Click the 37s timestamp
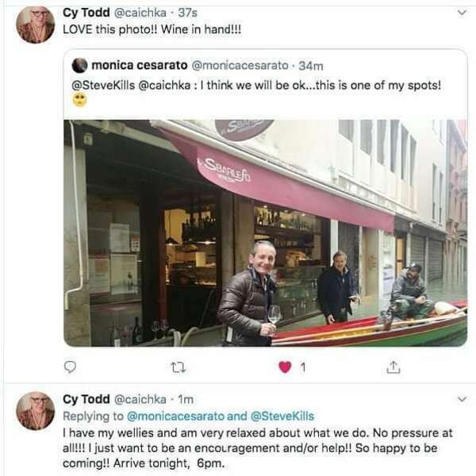The image size is (476, 476). point(187,13)
